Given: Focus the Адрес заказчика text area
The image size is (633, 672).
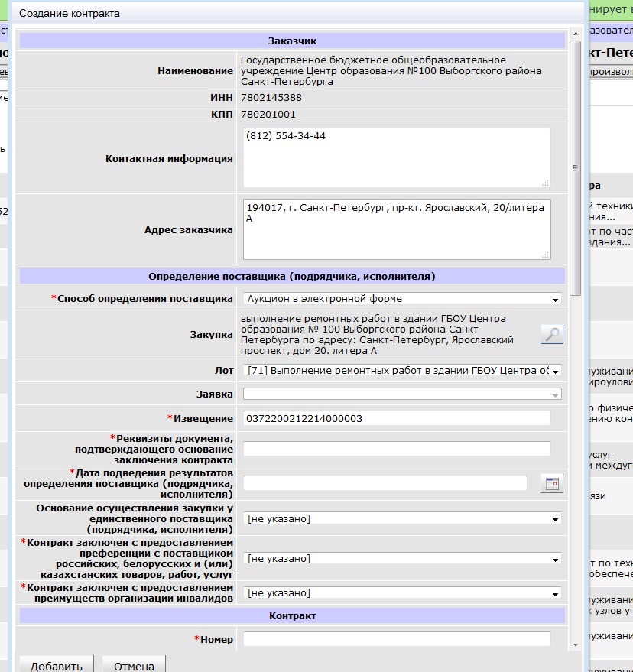Looking at the screenshot, I should 397,229.
